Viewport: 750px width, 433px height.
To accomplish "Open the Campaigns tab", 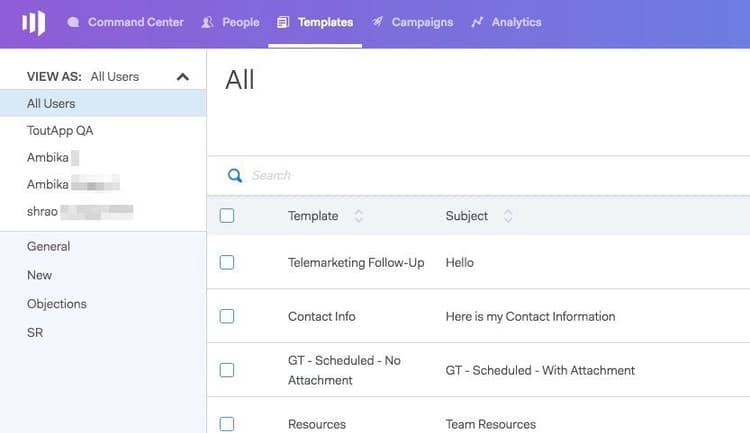I will 412,22.
